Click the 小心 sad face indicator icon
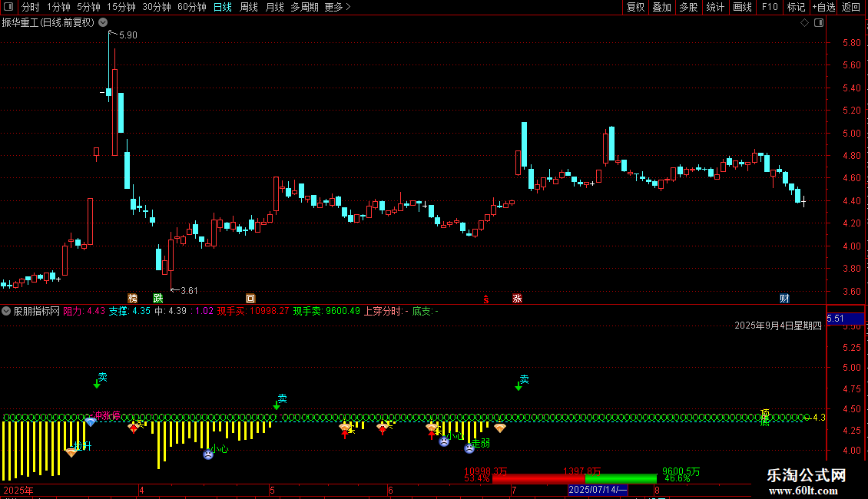Viewport: 868px width, 499px height. (208, 454)
